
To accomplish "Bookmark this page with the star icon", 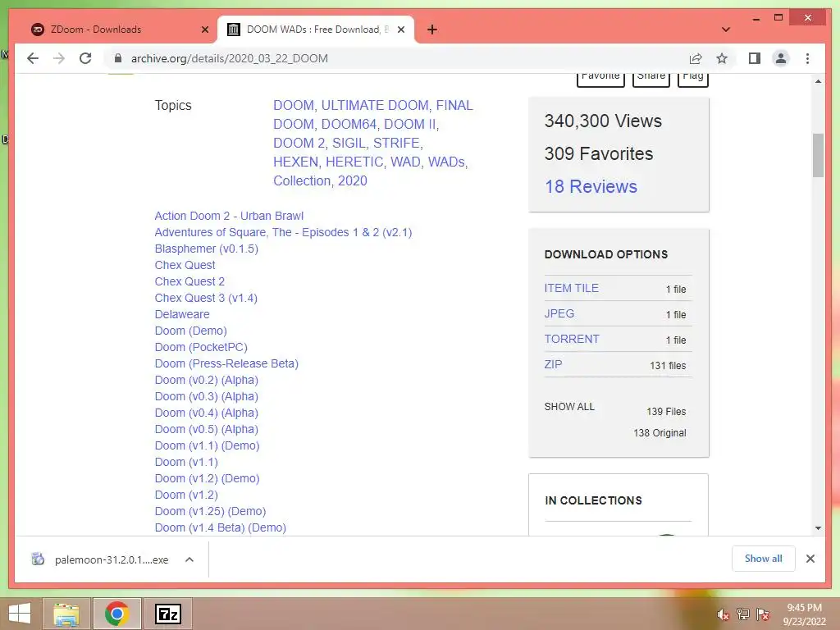I will [x=722, y=58].
